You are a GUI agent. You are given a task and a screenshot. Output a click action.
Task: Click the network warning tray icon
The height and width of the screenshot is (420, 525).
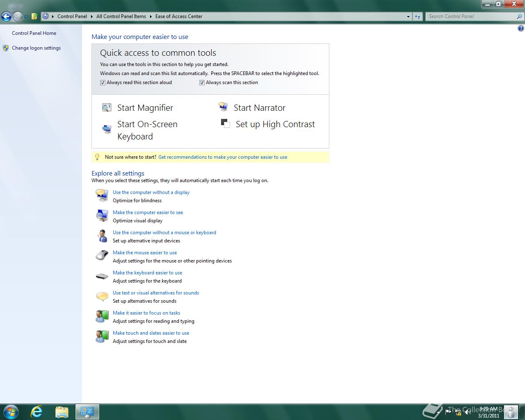click(x=458, y=412)
